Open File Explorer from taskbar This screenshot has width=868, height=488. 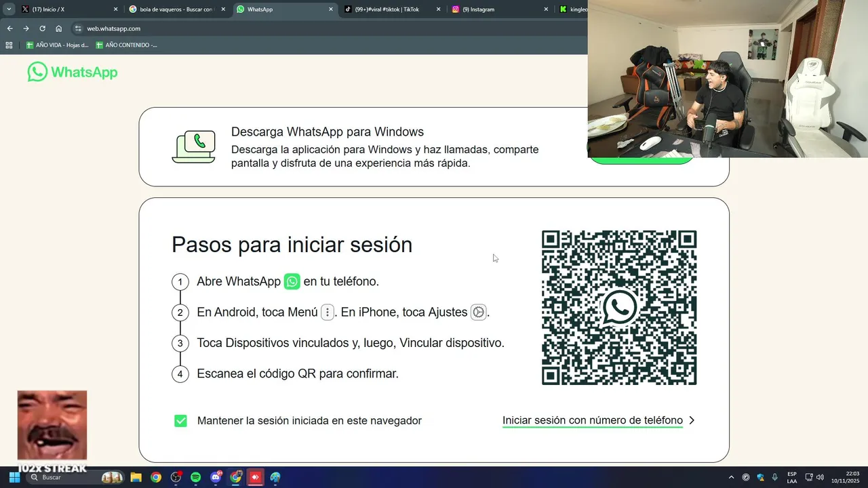136,477
